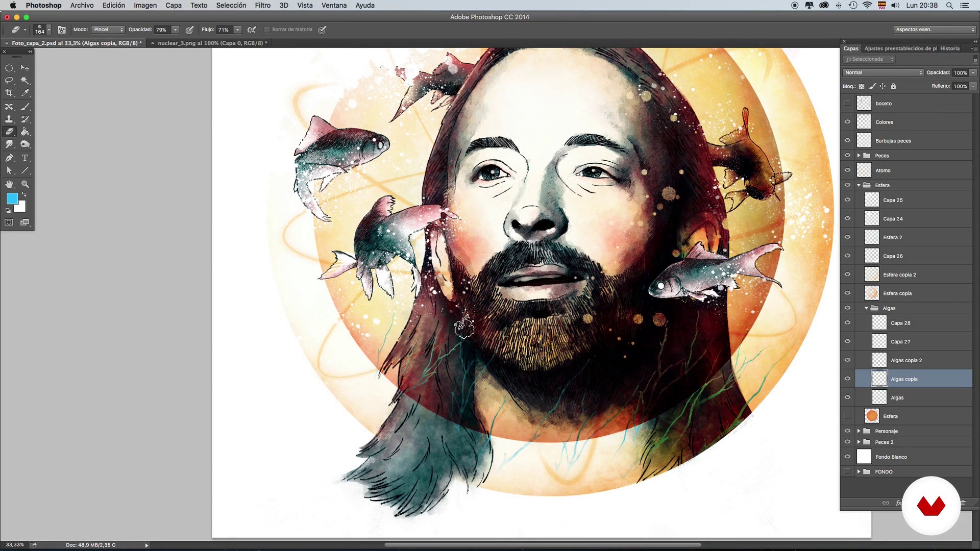Viewport: 980px width, 551px height.
Task: Open the Ventana menu
Action: point(334,5)
